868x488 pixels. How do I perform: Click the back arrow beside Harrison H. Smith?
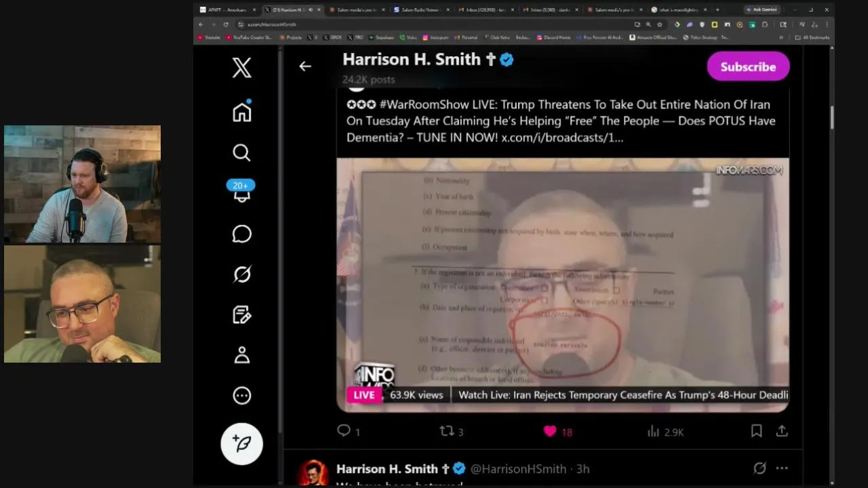click(x=305, y=66)
